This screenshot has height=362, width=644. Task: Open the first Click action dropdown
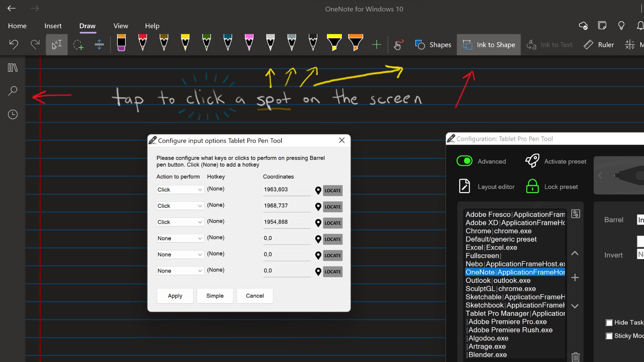[x=180, y=189]
